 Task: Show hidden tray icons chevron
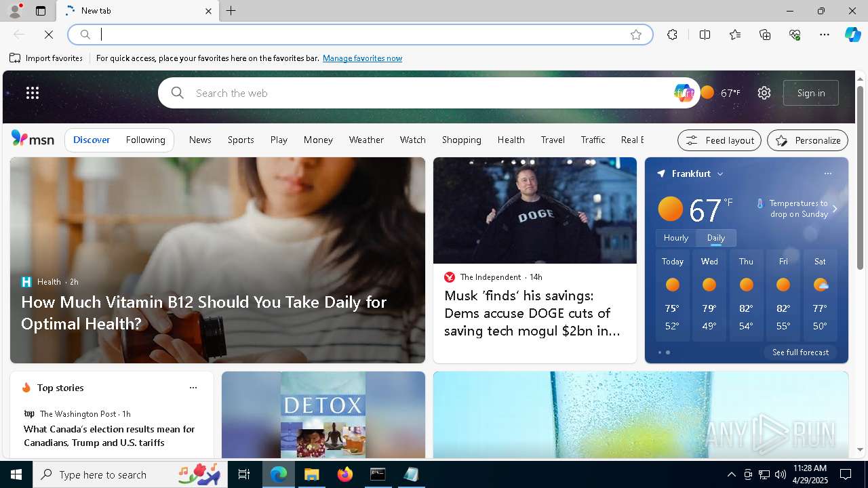(x=732, y=474)
